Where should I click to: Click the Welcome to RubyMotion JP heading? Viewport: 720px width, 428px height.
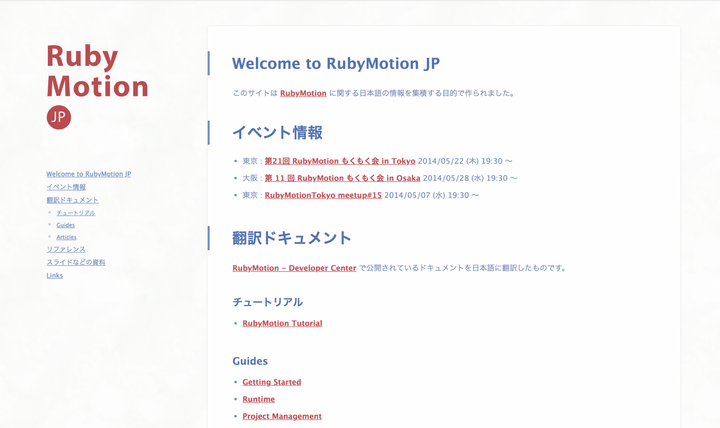click(336, 63)
